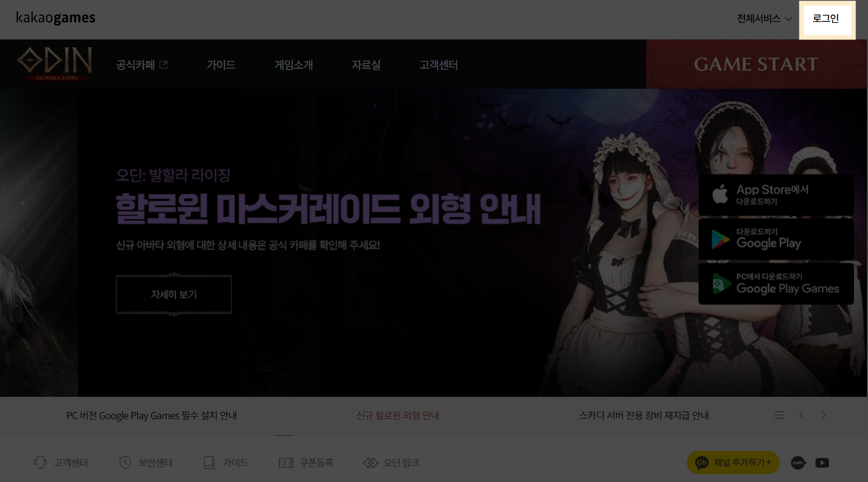
Task: Click the coupon 쿠폰등록 icon
Action: [286, 462]
